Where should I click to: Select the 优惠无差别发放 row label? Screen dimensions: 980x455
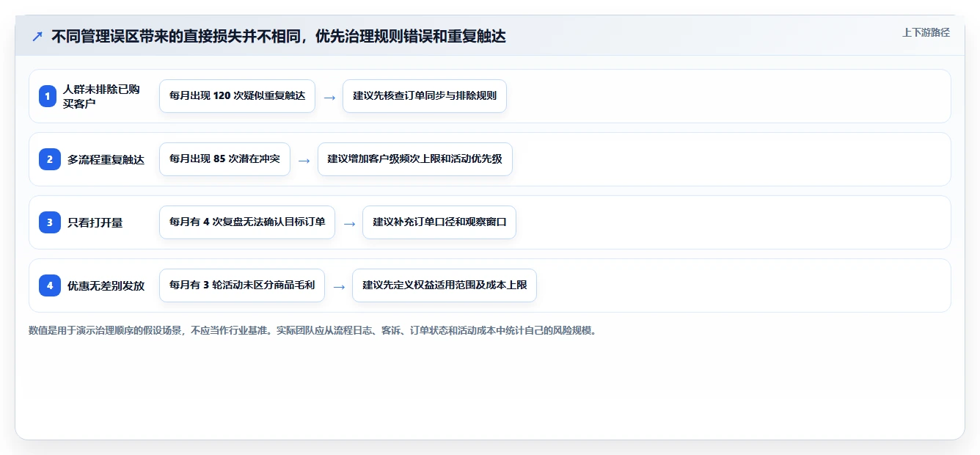pos(106,285)
